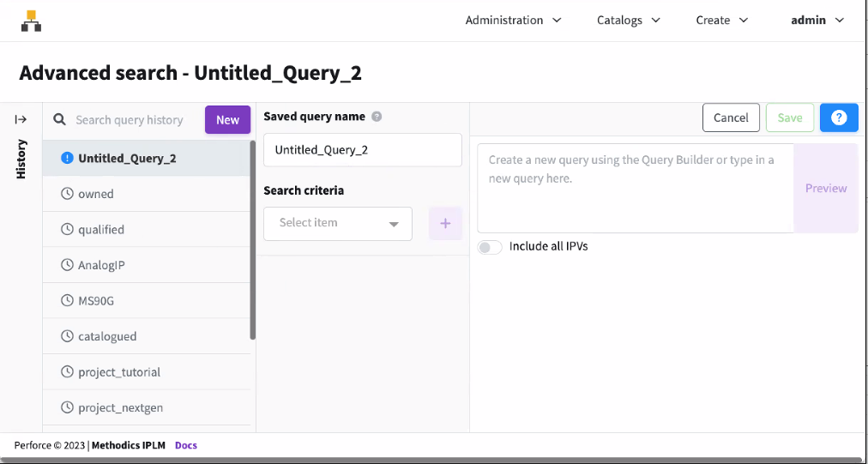The height and width of the screenshot is (464, 868).
Task: Click the info icon beside Saved query name
Action: click(377, 117)
